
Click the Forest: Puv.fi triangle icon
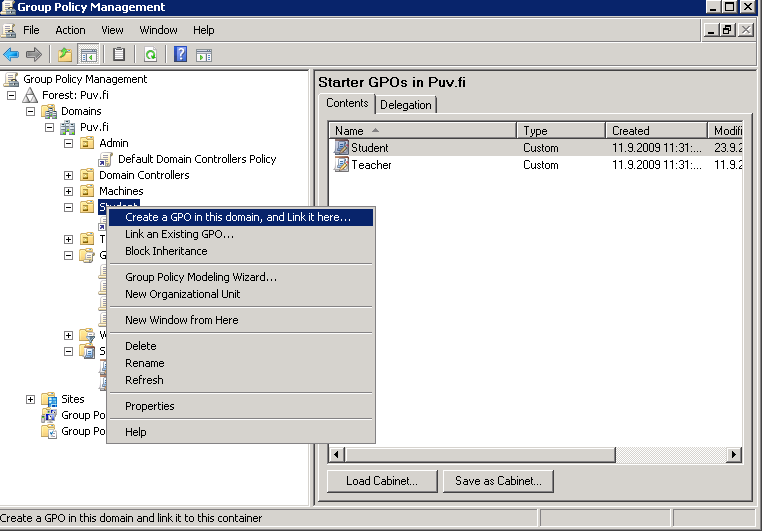pos(30,95)
